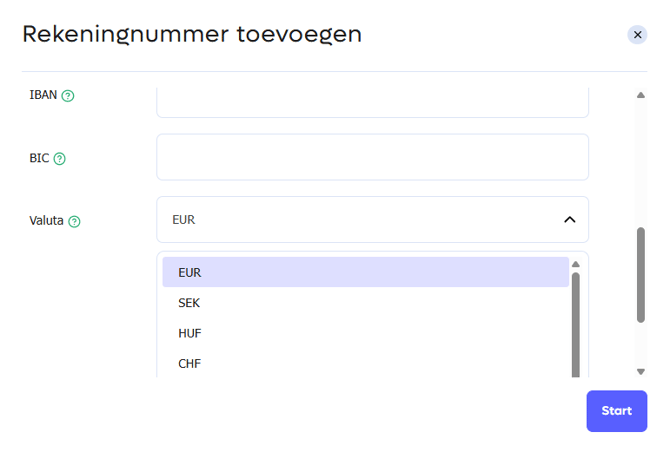This screenshot has width=670, height=452.
Task: Click the currency list scrollbar thumb
Action: pyautogui.click(x=576, y=325)
